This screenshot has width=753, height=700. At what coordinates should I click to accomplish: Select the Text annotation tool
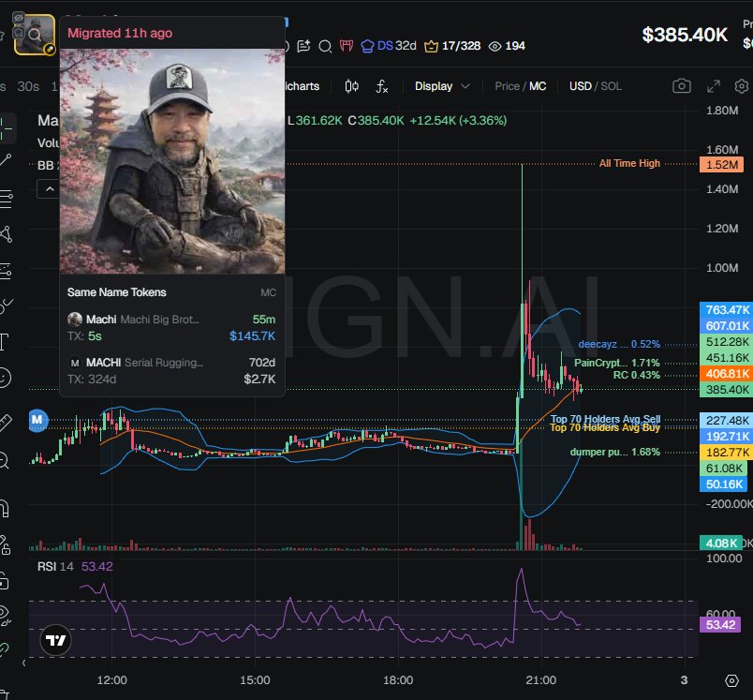coord(5,342)
